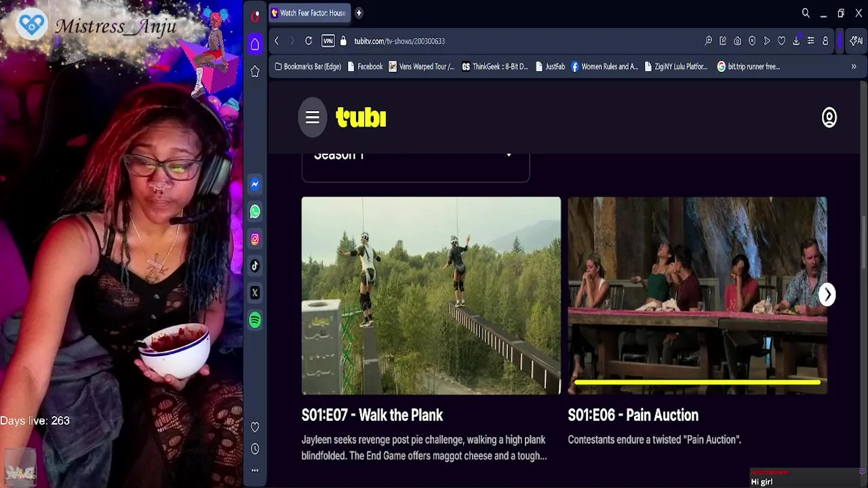
Task: Open the Messenger sidebar icon
Action: pyautogui.click(x=255, y=184)
